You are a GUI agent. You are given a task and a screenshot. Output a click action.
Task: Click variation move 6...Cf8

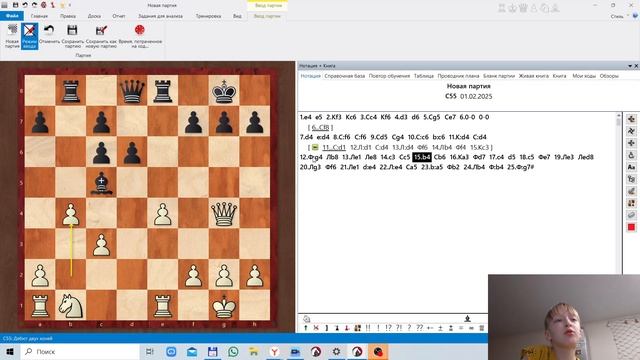320,127
